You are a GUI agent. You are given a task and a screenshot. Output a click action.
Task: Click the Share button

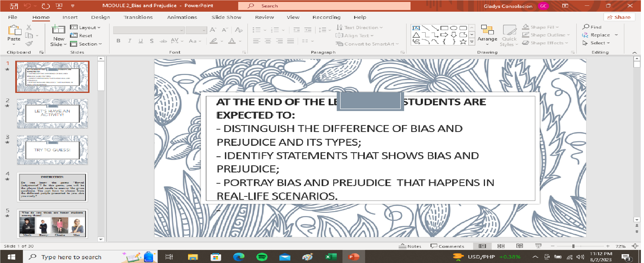point(619,17)
